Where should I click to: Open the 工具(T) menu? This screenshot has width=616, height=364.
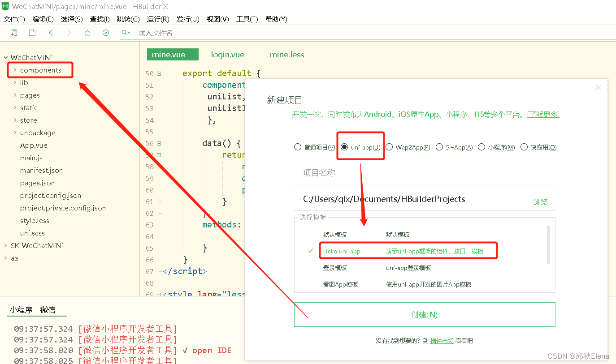coord(247,19)
